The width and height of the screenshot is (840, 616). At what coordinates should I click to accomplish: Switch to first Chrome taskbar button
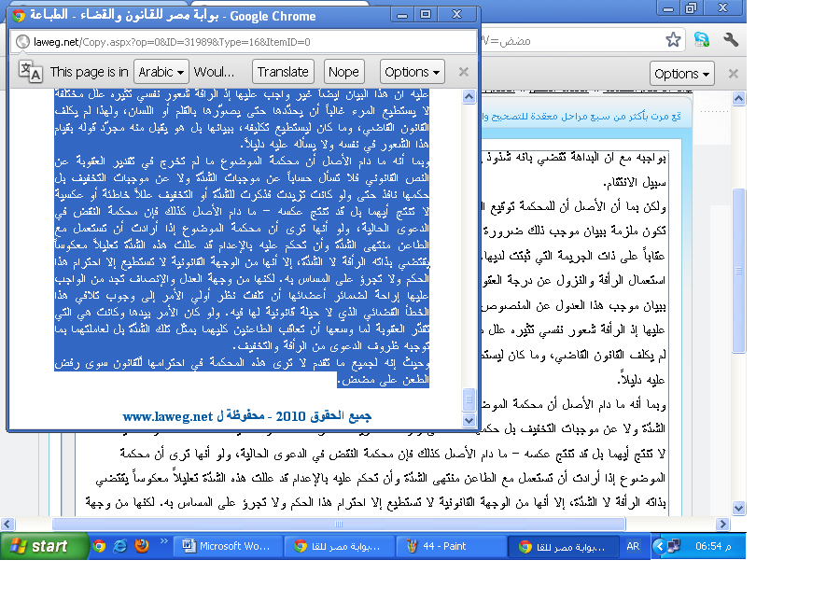pos(339,546)
